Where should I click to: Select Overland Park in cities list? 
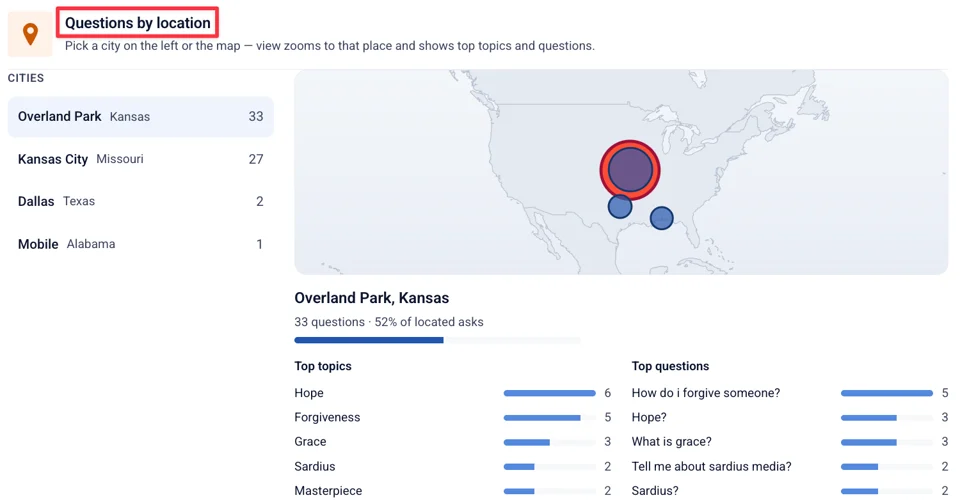(140, 116)
